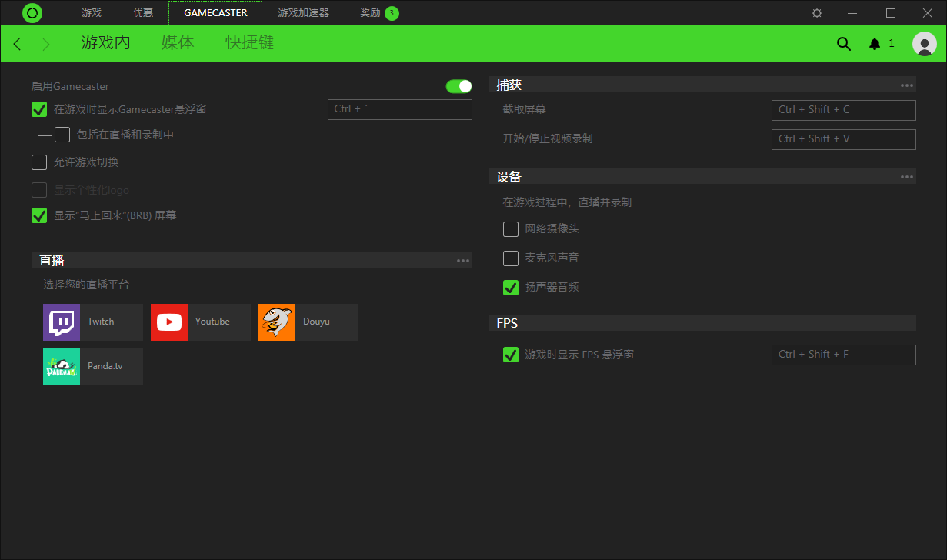Check 包括在直播和录制中 checkbox
This screenshot has height=560, width=947.
pyautogui.click(x=62, y=135)
